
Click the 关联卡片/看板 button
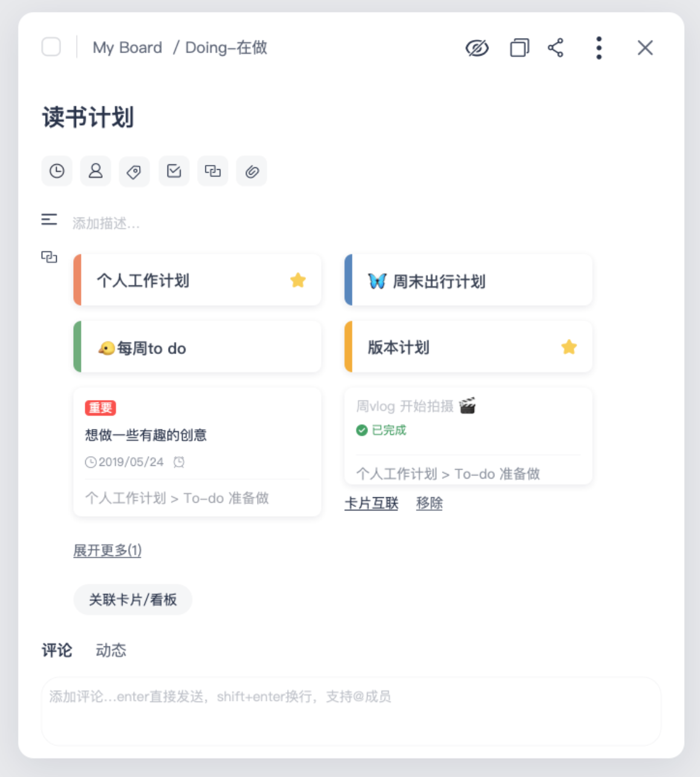[133, 599]
